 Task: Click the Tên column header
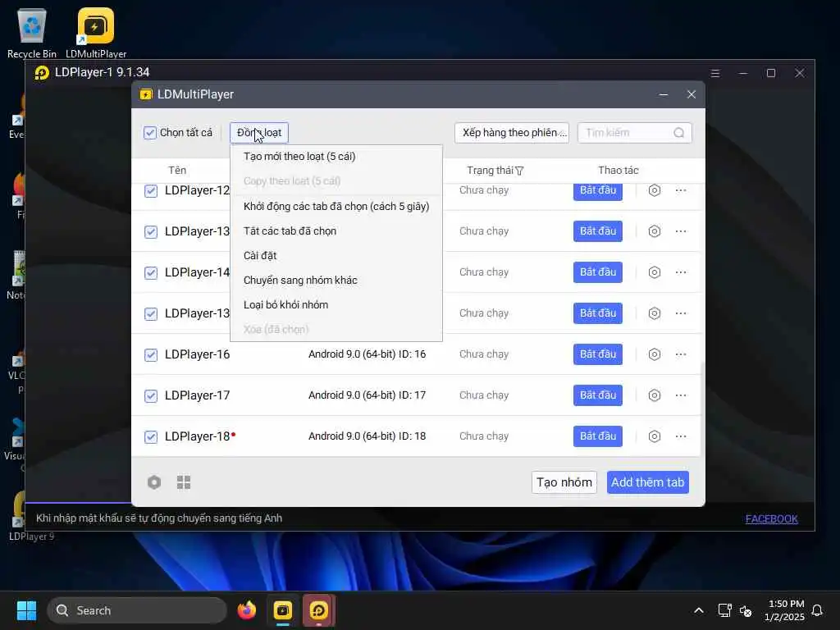point(177,171)
